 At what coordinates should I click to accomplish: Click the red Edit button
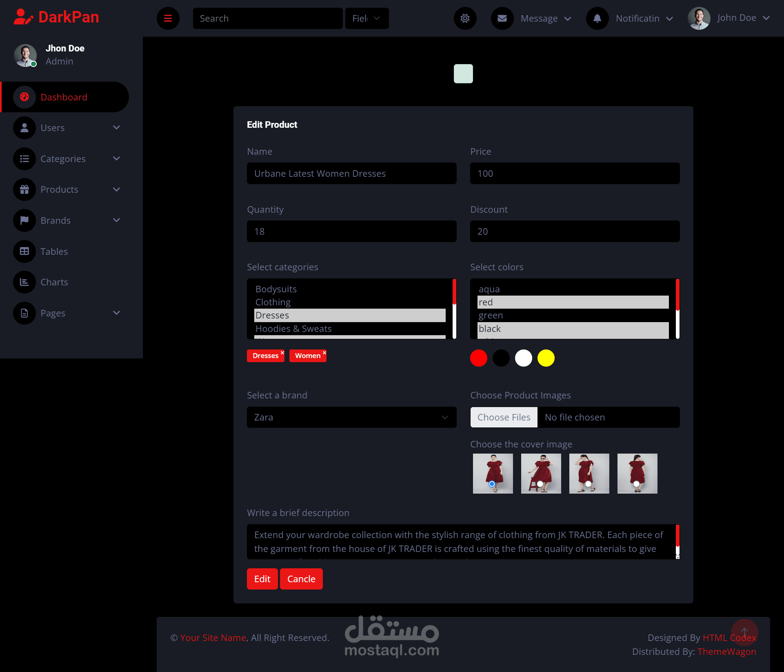tap(262, 579)
